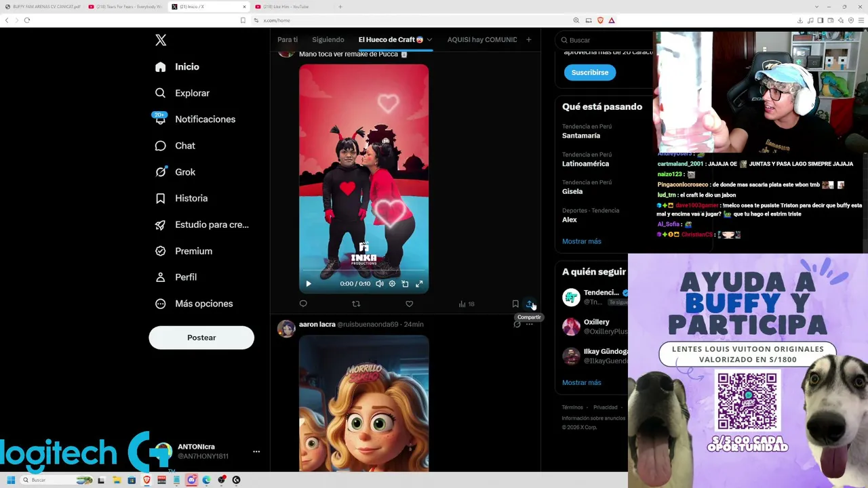Image resolution: width=868 pixels, height=488 pixels.
Task: Open the Alex sports trend
Action: pos(570,220)
